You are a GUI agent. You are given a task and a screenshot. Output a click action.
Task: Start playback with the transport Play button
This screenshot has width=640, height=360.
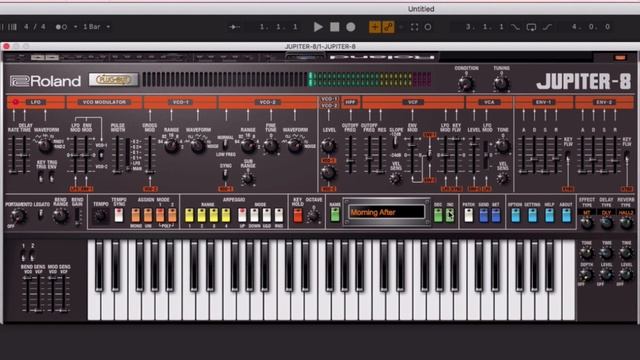click(318, 27)
